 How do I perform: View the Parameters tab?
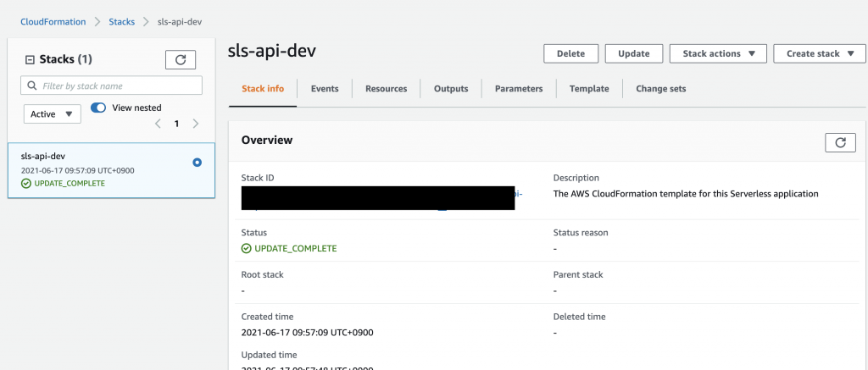[519, 89]
